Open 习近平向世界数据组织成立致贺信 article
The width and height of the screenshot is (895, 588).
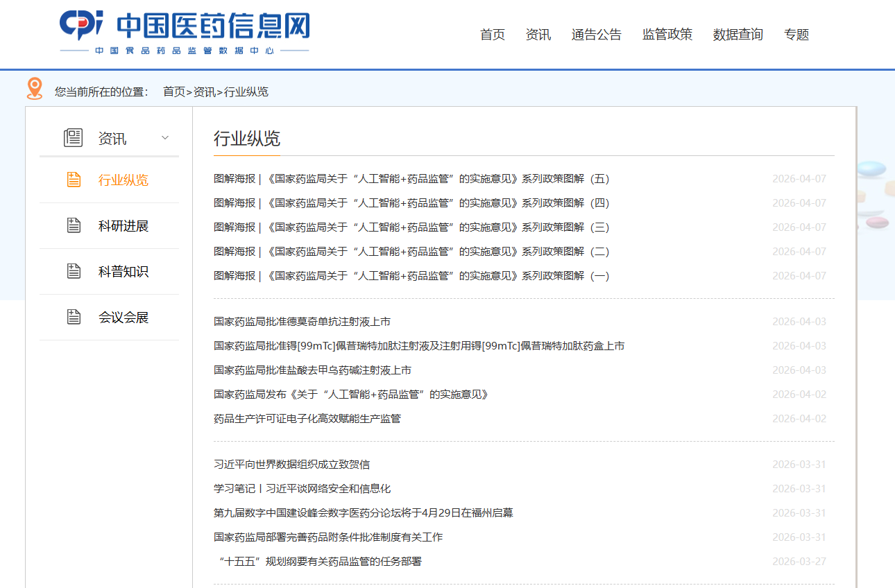[291, 465]
